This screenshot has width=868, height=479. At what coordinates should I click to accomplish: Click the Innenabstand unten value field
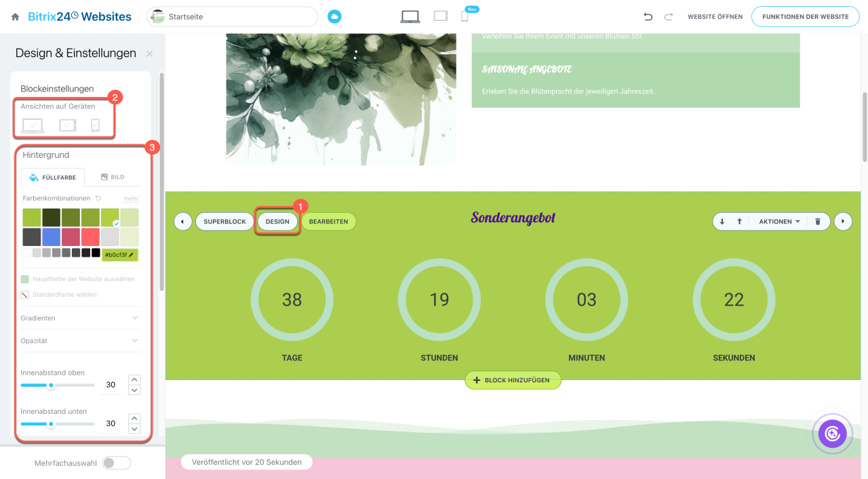(111, 423)
